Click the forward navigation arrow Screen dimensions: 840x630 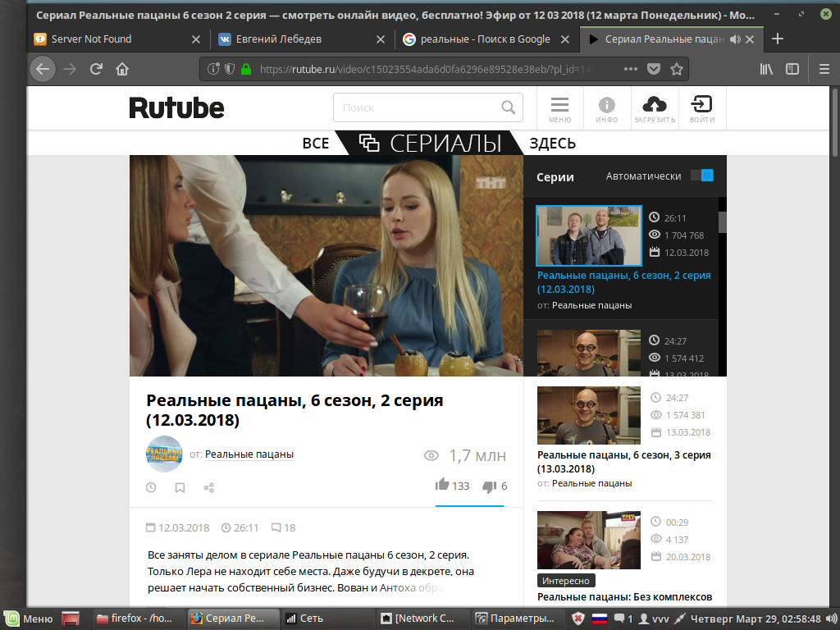(x=70, y=69)
